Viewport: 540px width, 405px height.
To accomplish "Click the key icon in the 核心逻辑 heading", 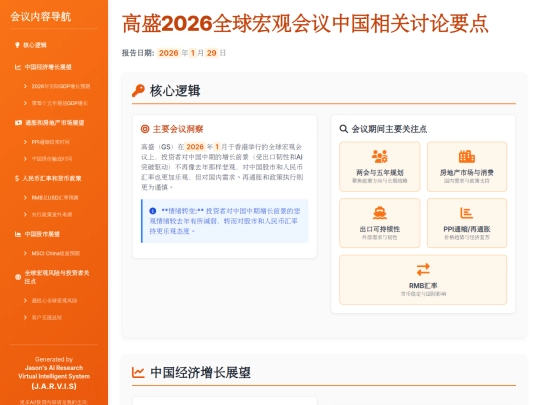I will click(x=138, y=91).
